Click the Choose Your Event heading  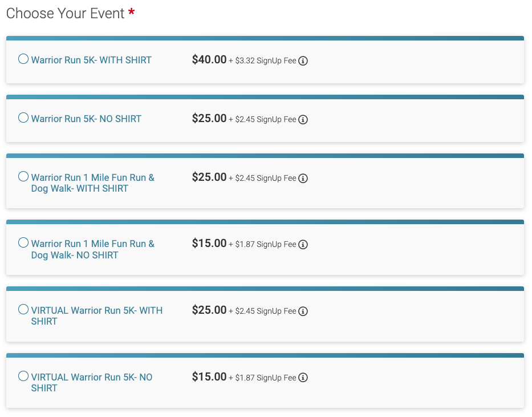[x=65, y=14]
